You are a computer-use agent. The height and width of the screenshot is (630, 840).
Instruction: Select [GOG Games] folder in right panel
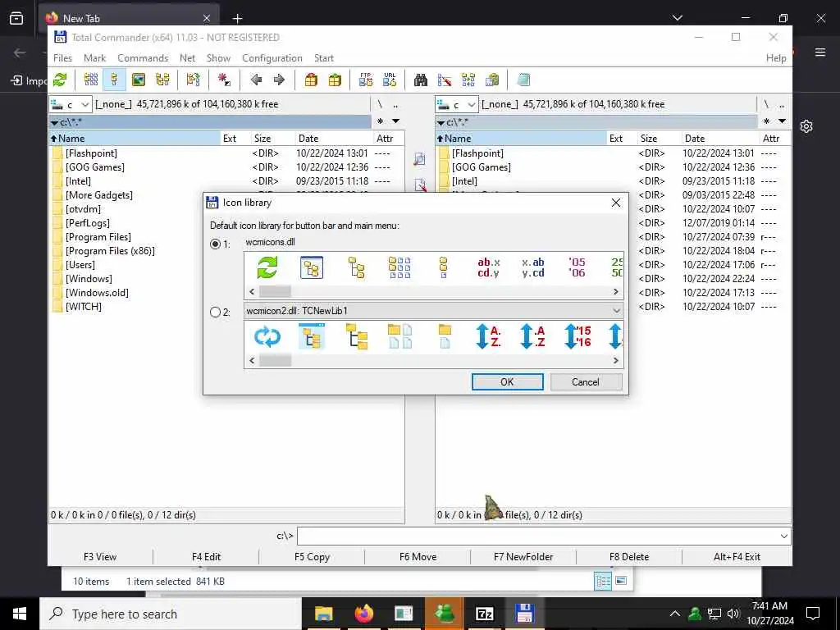coord(481,167)
